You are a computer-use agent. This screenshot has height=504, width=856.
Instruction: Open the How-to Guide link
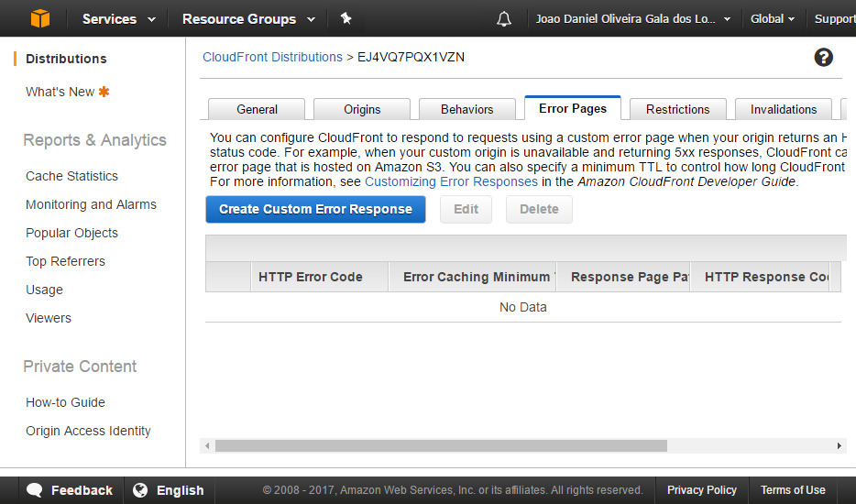pos(65,402)
